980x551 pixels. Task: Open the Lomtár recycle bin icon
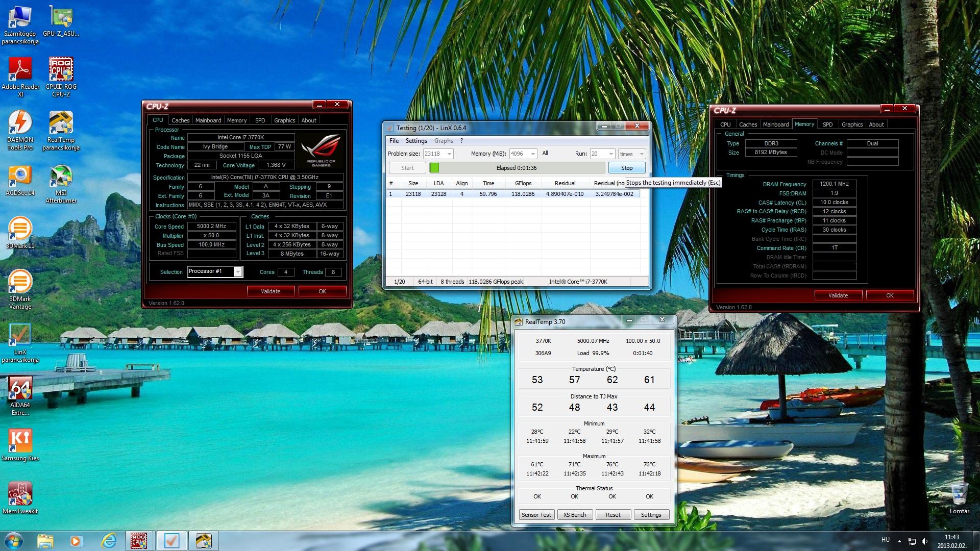[x=959, y=498]
